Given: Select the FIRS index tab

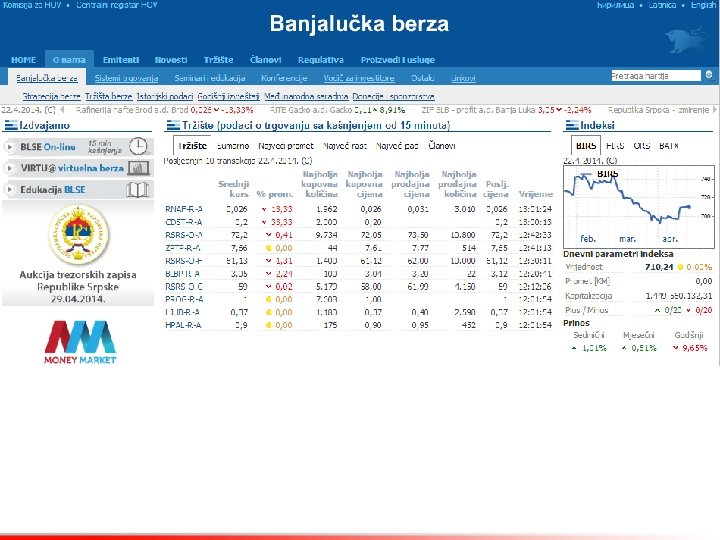Looking at the screenshot, I should coord(615,146).
